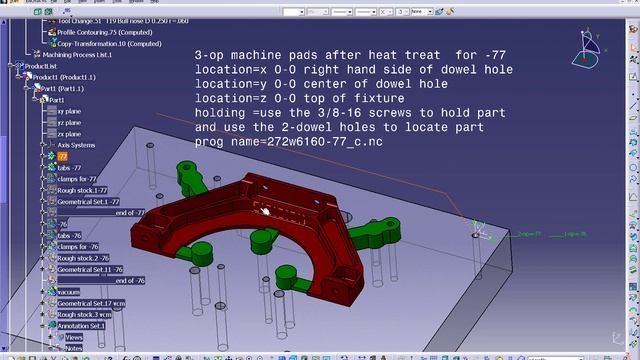The width and height of the screenshot is (640, 360).
Task: Select Copy-Transformation.10 in tree
Action: tap(109, 44)
